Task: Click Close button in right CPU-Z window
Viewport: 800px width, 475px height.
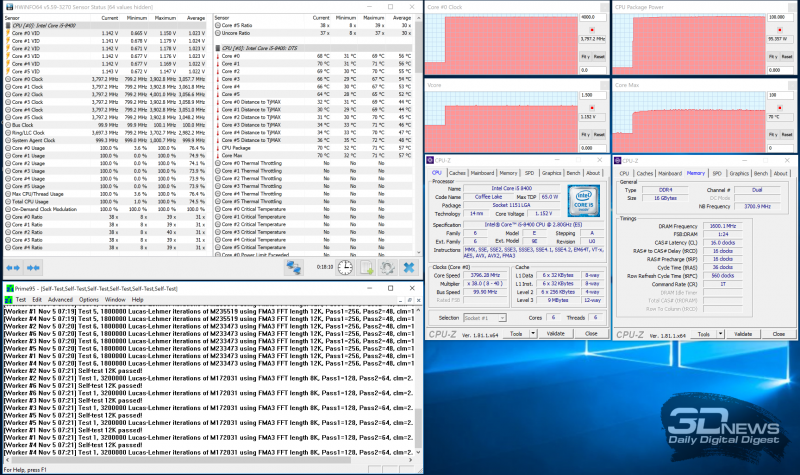Action: pos(779,334)
